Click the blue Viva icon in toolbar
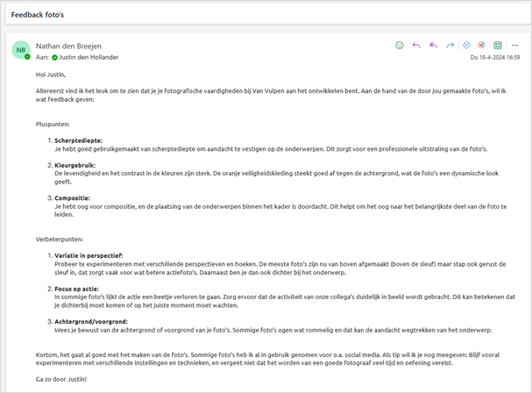 [467, 45]
